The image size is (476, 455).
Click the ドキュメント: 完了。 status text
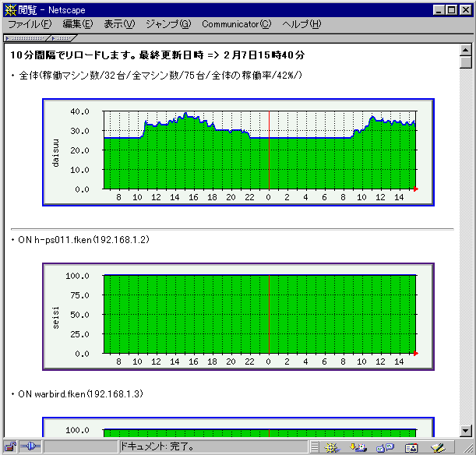(157, 446)
